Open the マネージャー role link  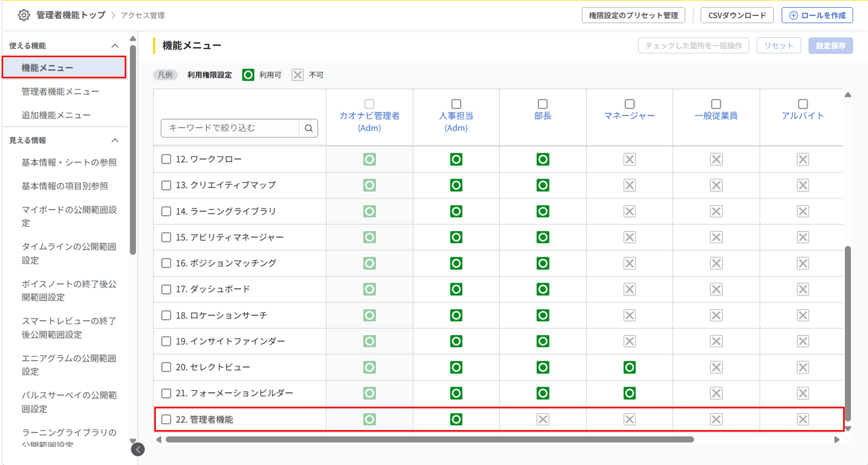pos(629,116)
